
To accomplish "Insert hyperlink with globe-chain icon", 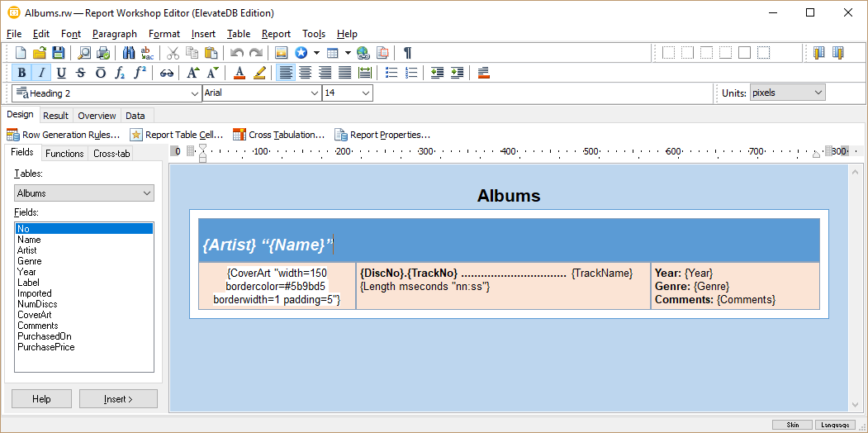I will click(x=363, y=53).
